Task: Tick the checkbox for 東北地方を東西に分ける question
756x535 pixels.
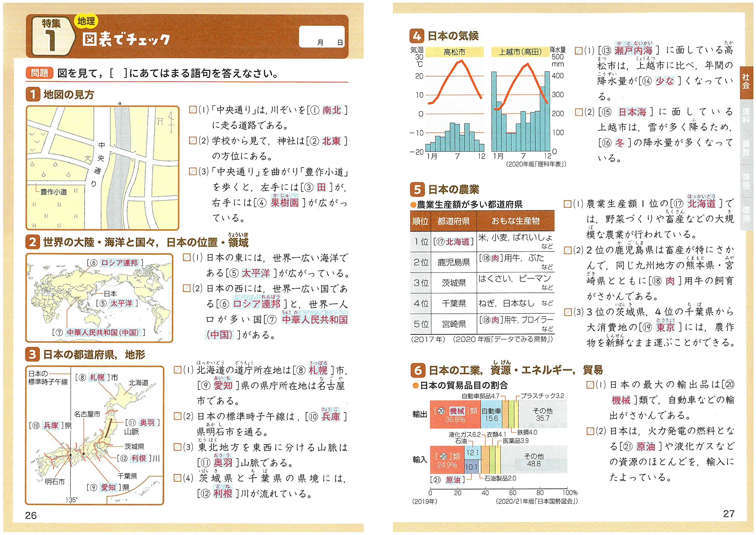Action: pos(177,447)
